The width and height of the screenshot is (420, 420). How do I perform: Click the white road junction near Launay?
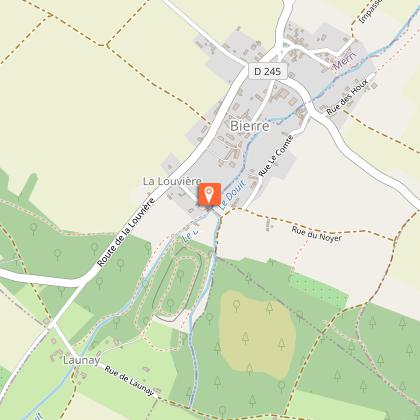[x=52, y=325]
